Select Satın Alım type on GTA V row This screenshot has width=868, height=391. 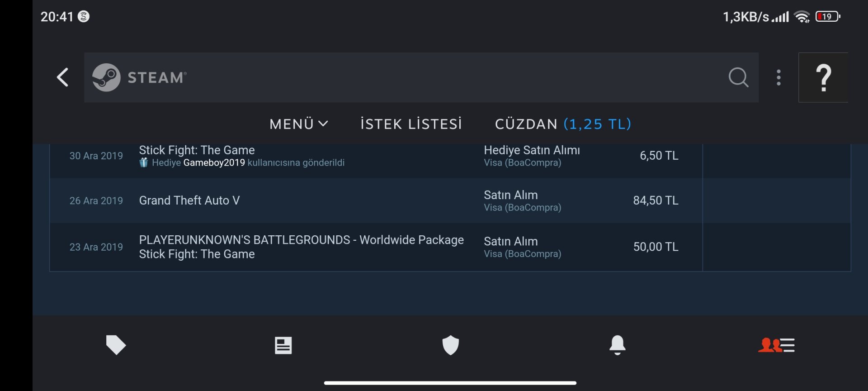[x=511, y=195]
